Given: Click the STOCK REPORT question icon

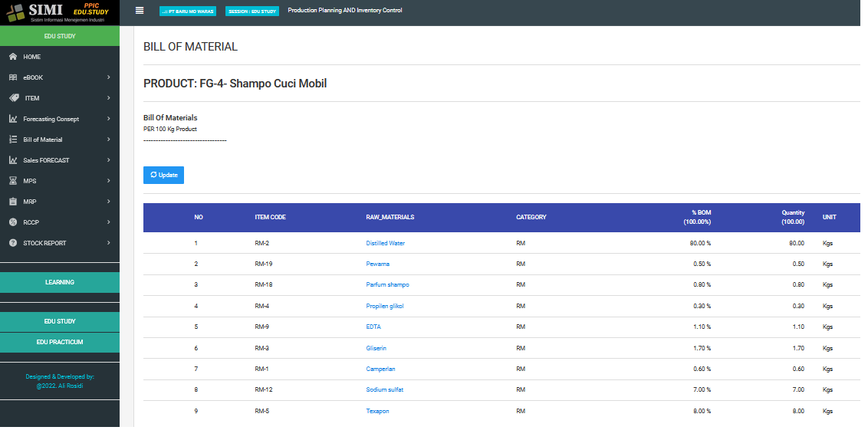Looking at the screenshot, I should pos(13,243).
